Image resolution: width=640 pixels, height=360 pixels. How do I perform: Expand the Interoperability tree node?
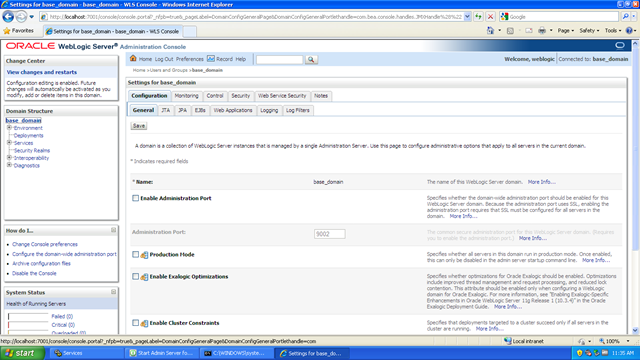(9, 158)
